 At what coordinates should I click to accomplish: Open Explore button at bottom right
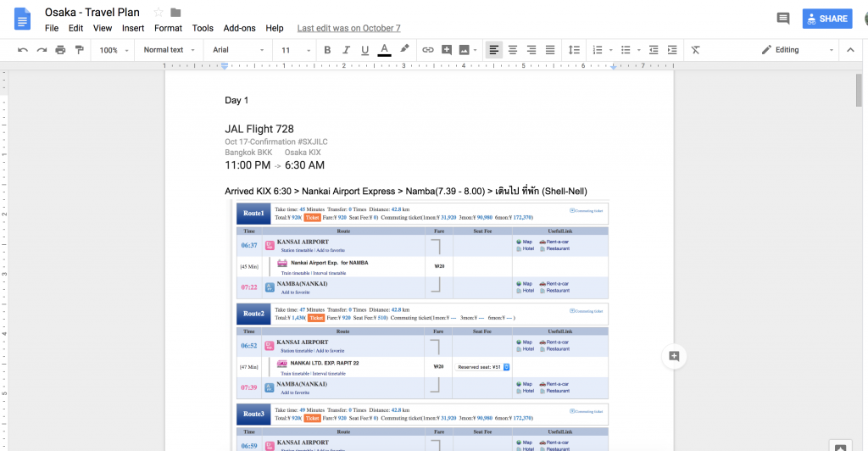tap(840, 446)
